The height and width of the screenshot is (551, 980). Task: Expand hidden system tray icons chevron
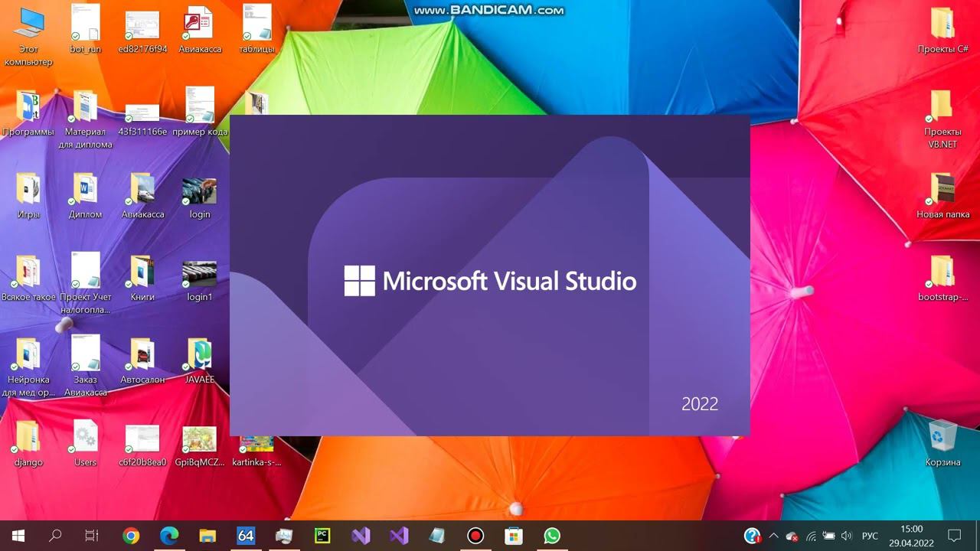(773, 536)
